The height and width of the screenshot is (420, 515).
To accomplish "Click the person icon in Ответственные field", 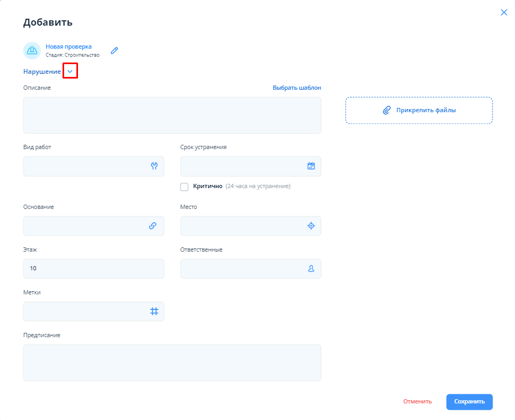I will [311, 269].
